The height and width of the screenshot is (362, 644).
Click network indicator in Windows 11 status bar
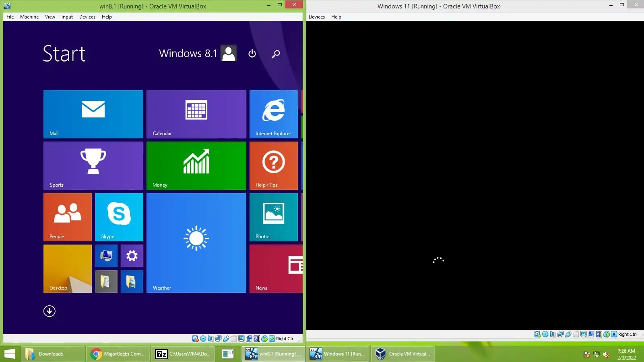pyautogui.click(x=561, y=334)
